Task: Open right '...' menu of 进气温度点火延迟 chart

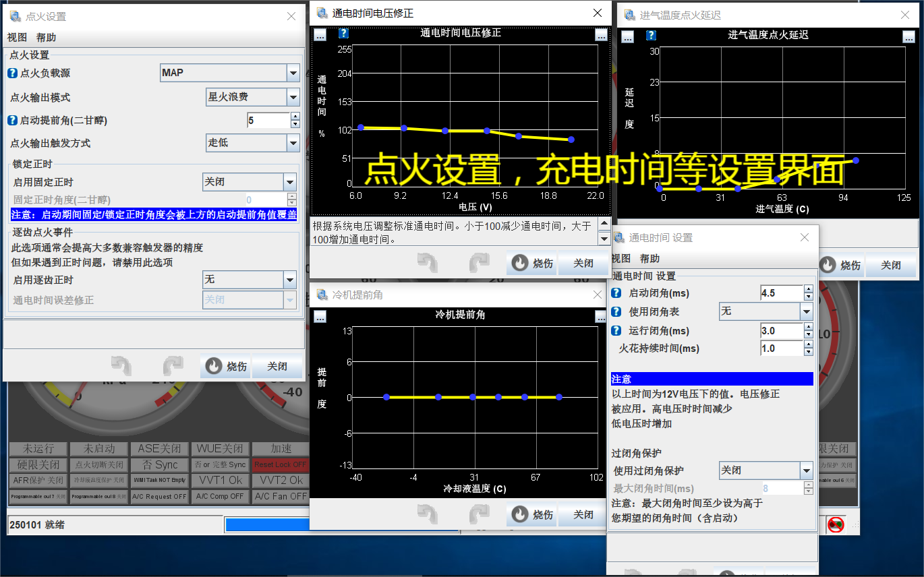Action: (x=908, y=36)
